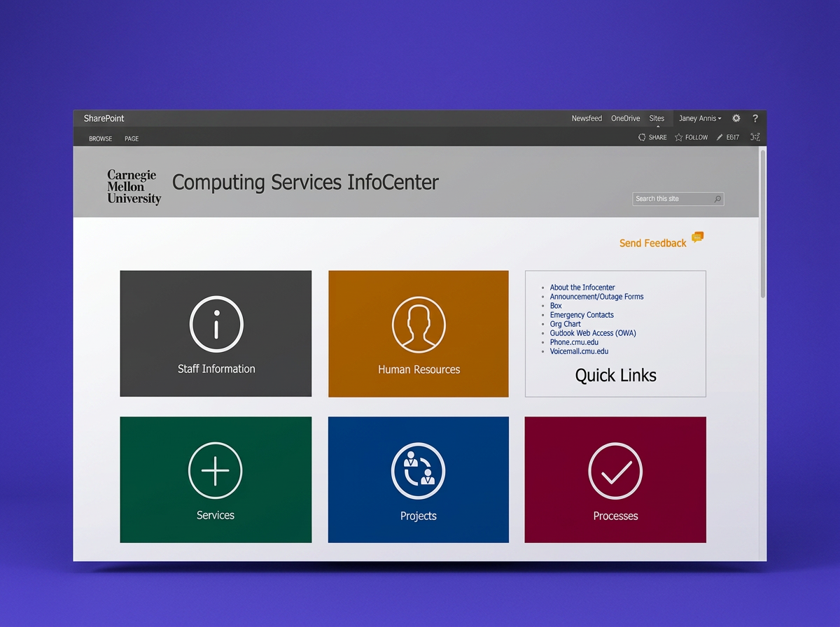Click the Quick Links heading
The width and height of the screenshot is (840, 627).
(616, 376)
